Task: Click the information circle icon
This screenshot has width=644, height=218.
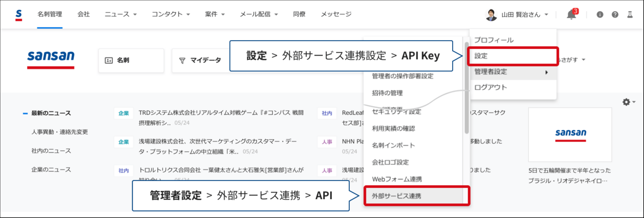Action: [x=600, y=14]
